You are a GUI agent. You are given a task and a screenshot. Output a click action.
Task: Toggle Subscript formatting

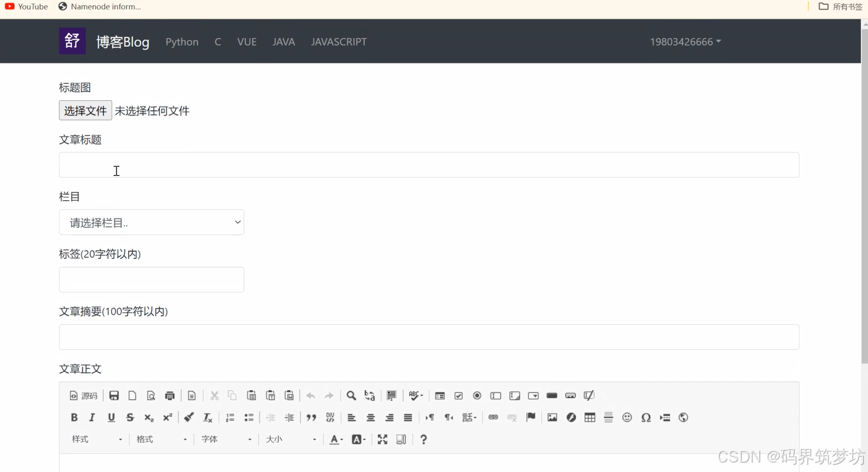click(x=149, y=418)
